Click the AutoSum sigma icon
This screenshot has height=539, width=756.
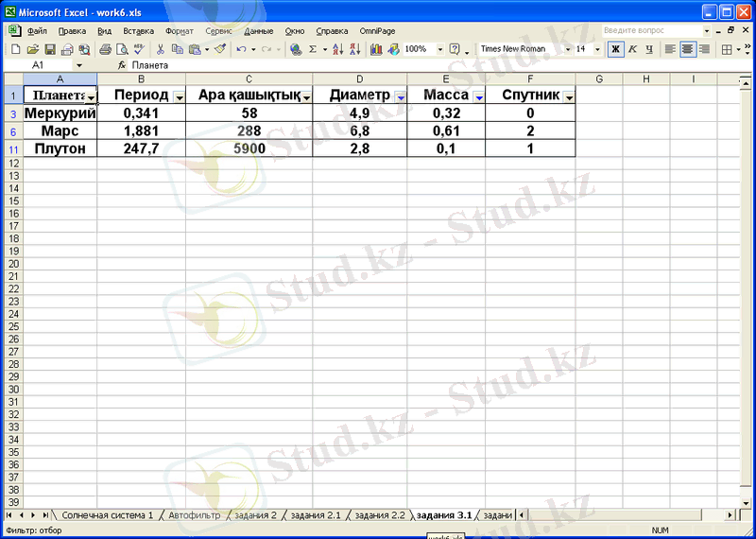click(313, 49)
